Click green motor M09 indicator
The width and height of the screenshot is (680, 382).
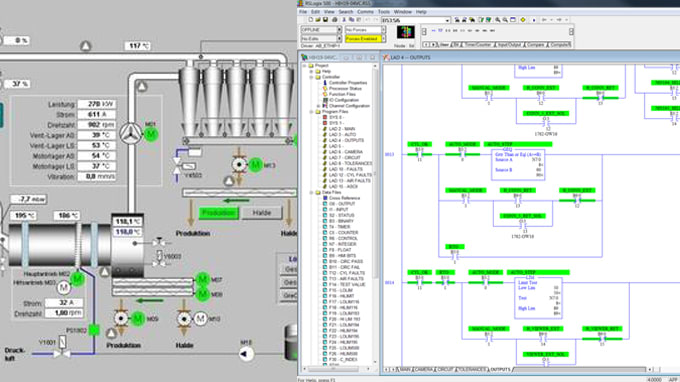[137, 319]
